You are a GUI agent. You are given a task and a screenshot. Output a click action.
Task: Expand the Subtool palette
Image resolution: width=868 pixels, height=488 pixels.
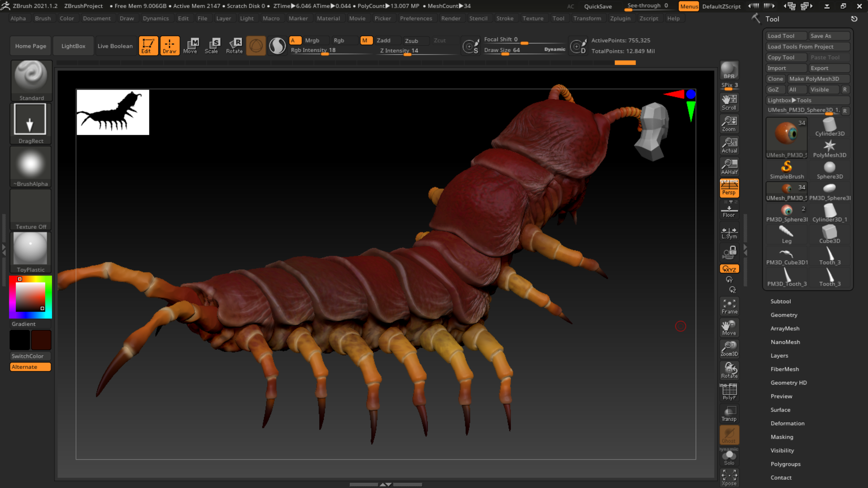tap(781, 301)
